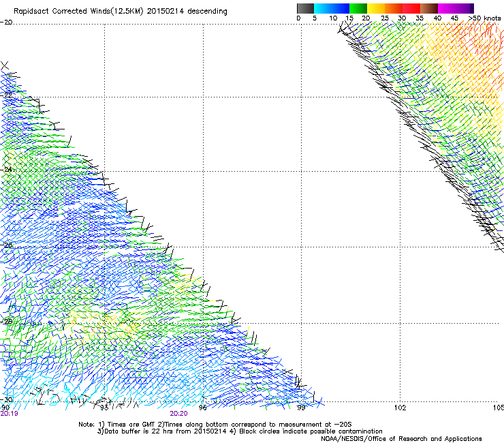Image resolution: width=504 pixels, height=443 pixels.
Task: Click the 'NOAA/NESDIS/Office of Research and Applications' credit
Action: pos(401,439)
